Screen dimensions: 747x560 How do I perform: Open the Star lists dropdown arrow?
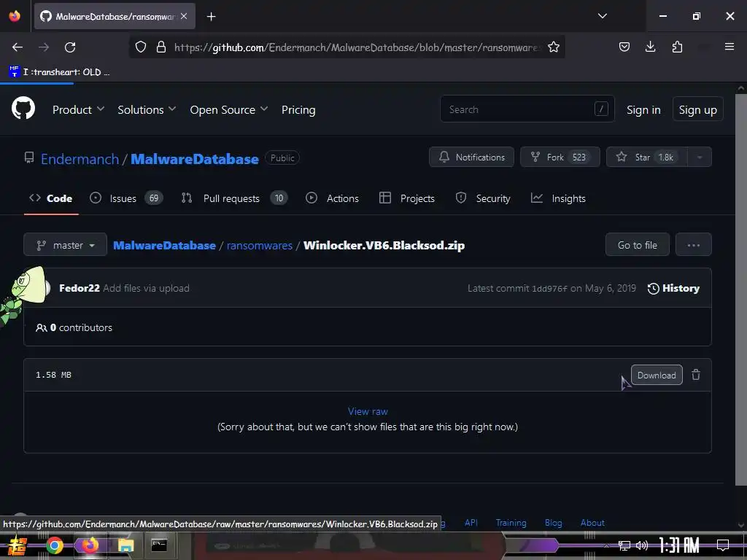pos(700,157)
